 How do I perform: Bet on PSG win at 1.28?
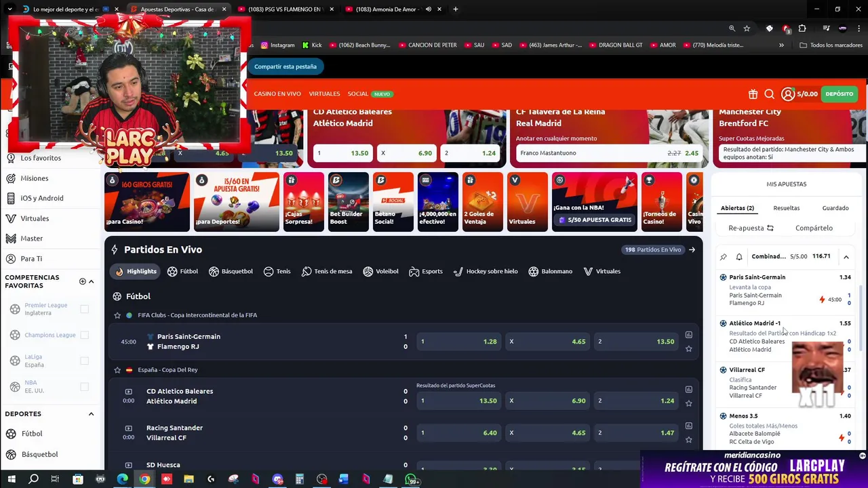(x=459, y=342)
